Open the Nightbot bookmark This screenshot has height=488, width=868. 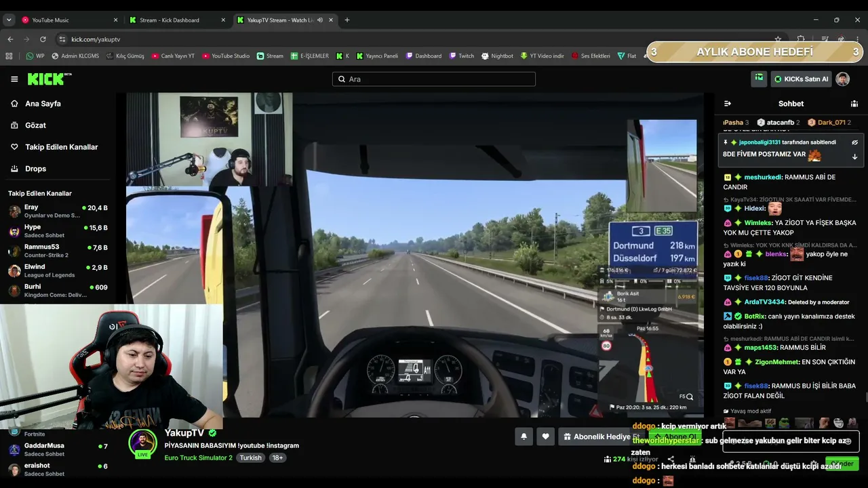497,56
